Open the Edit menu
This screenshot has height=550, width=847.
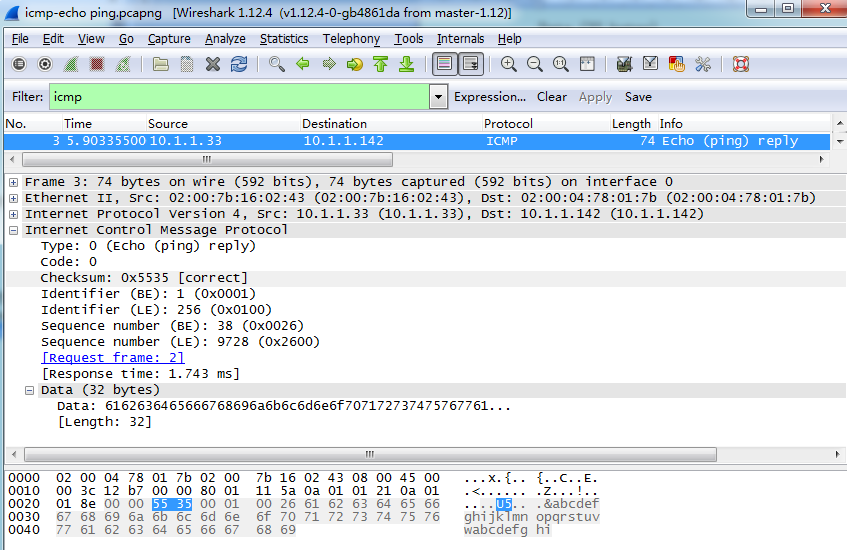pyautogui.click(x=53, y=39)
